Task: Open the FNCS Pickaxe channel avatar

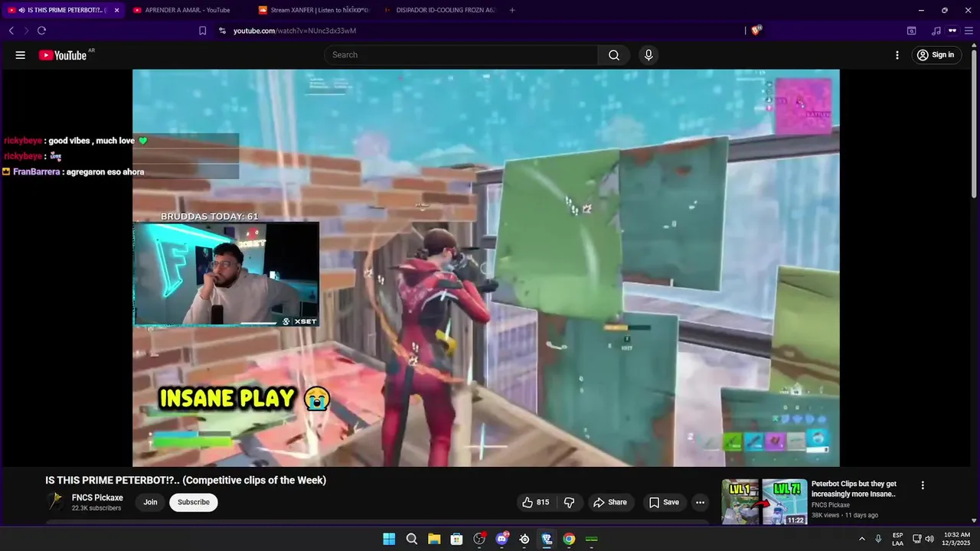Action: tap(55, 502)
